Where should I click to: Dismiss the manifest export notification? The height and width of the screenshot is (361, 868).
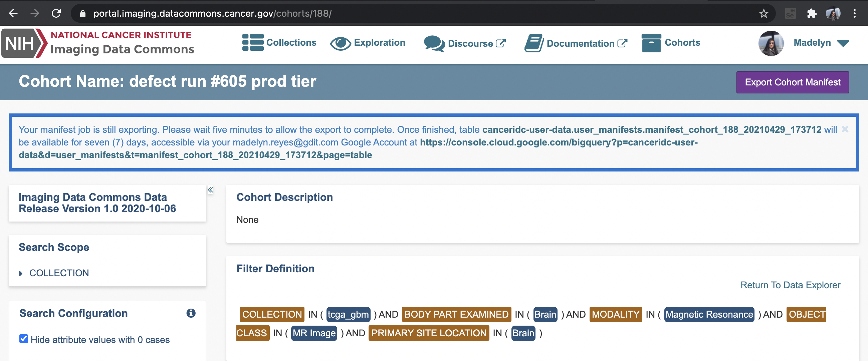click(845, 129)
